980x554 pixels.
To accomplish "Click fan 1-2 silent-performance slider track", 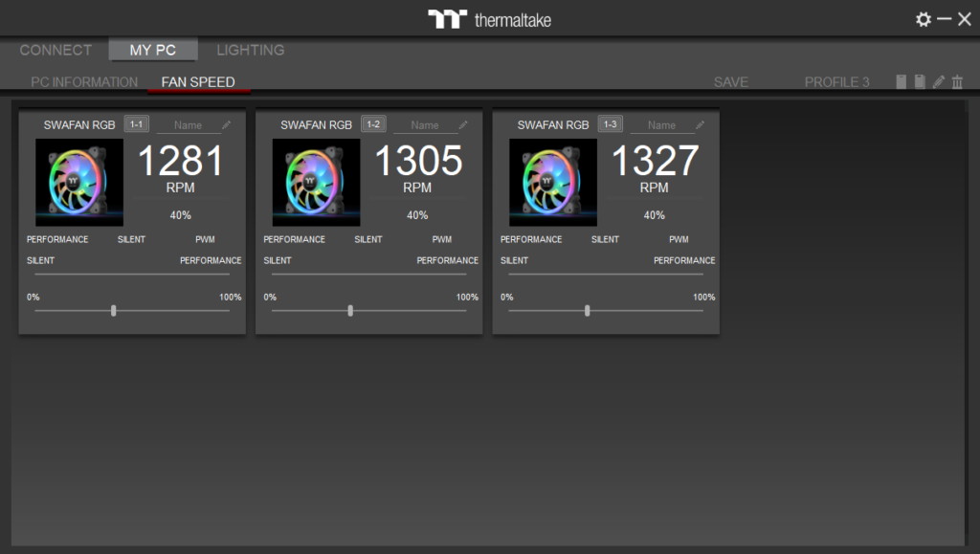I will 368,274.
